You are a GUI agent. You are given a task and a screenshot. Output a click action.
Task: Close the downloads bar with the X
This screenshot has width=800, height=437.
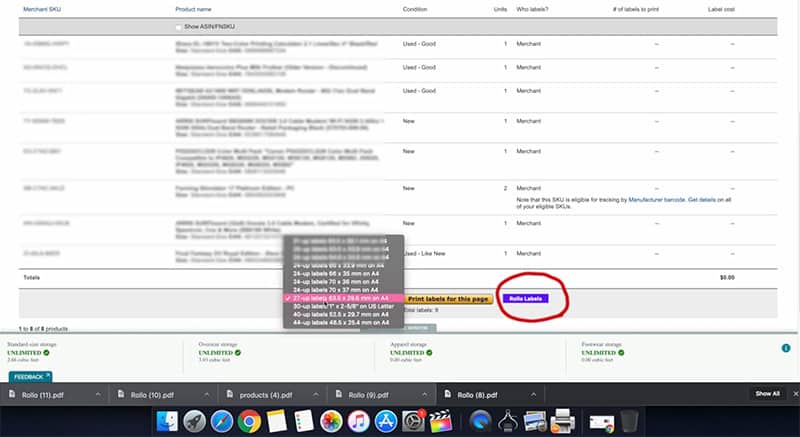click(x=795, y=394)
